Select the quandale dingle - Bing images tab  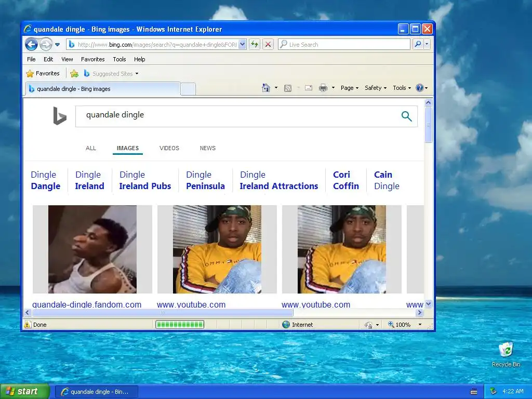[103, 89]
